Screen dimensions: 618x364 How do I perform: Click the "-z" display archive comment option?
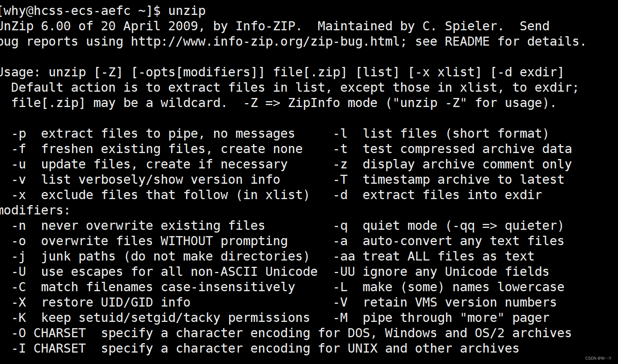tap(340, 164)
